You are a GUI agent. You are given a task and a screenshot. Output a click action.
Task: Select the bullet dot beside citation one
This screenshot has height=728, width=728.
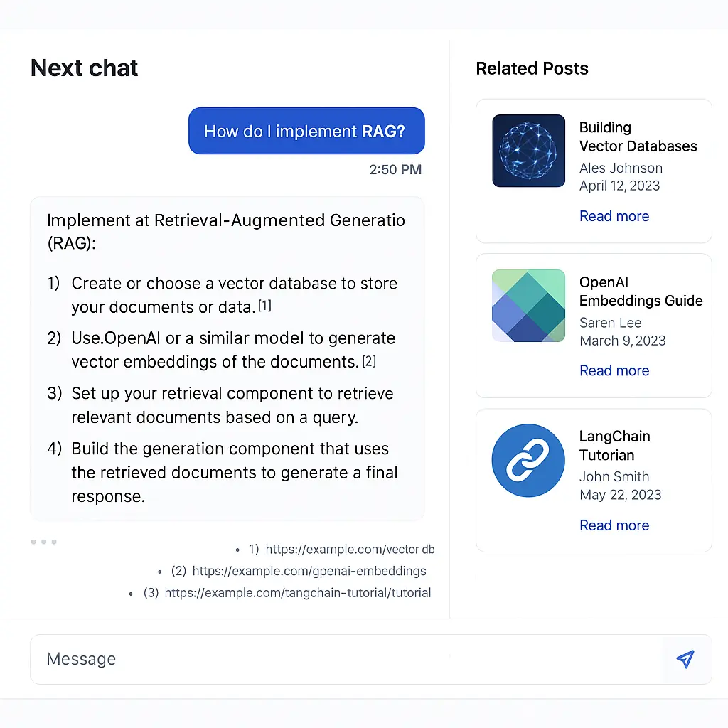tap(236, 549)
